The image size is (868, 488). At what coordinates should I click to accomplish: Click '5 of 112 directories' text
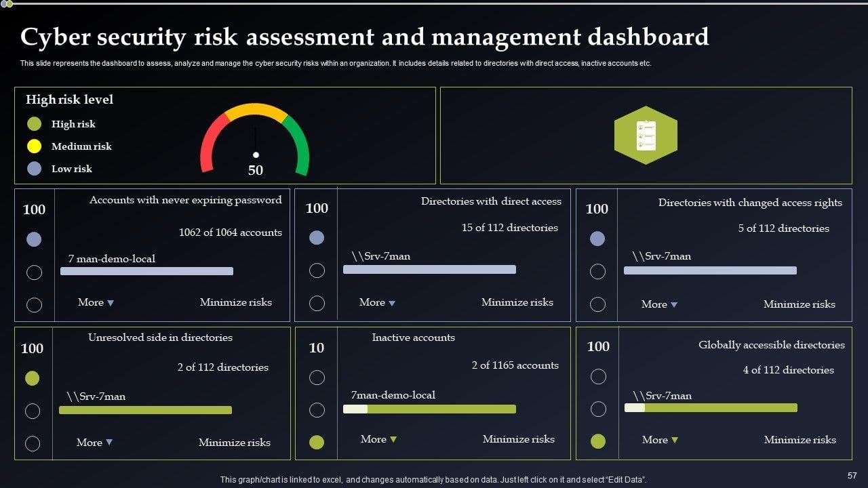(784, 228)
